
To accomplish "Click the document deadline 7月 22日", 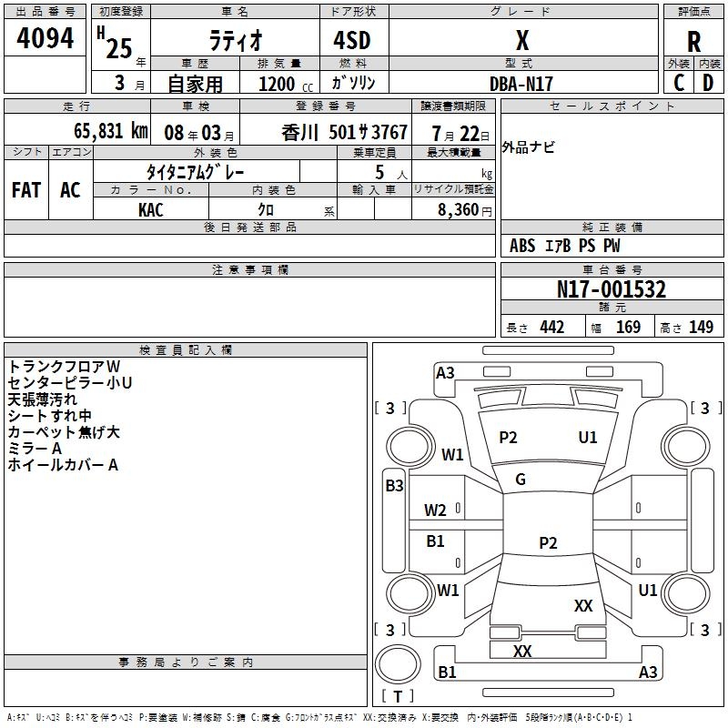I will [460, 134].
